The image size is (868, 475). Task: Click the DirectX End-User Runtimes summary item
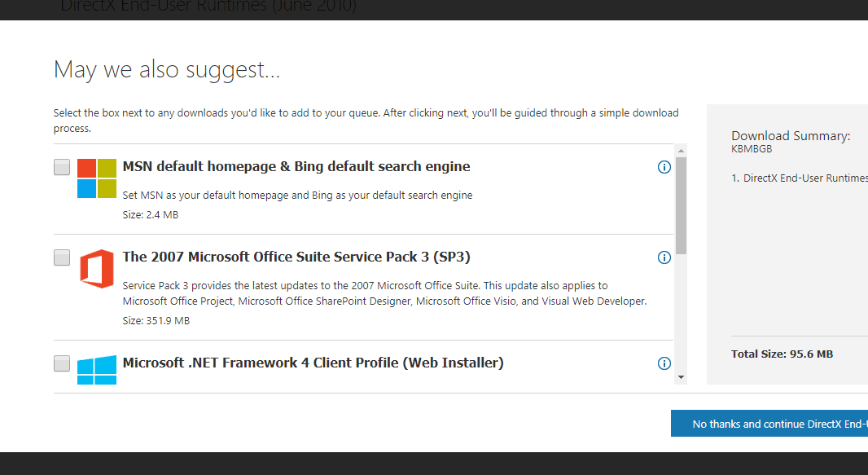coord(800,178)
